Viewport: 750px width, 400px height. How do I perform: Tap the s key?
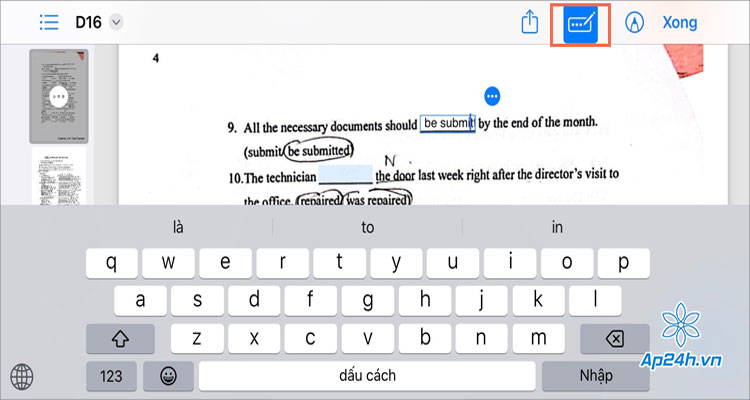(x=197, y=301)
